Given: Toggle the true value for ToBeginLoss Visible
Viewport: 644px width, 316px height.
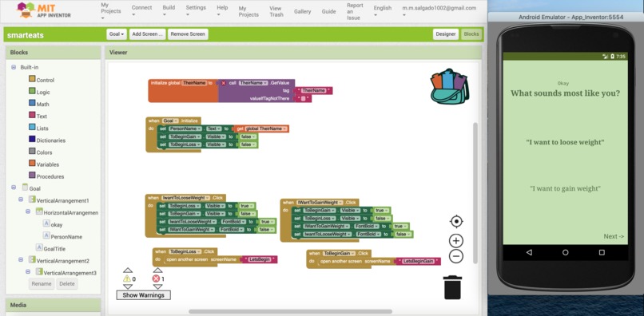Looking at the screenshot, I should click(246, 206).
